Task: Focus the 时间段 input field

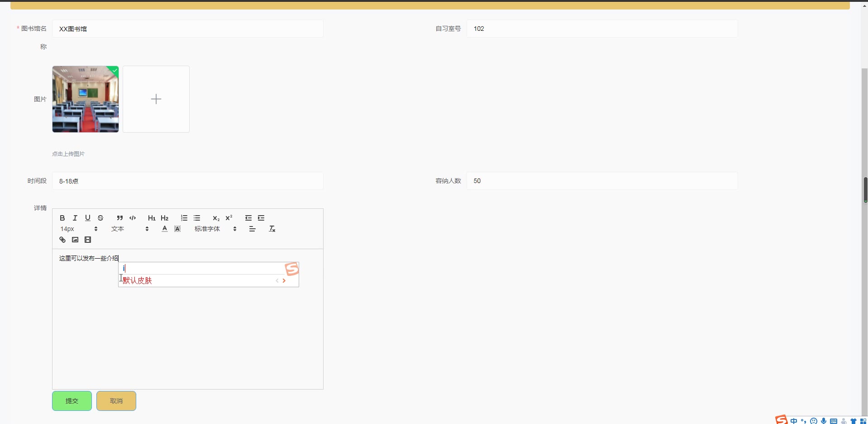Action: [188, 181]
